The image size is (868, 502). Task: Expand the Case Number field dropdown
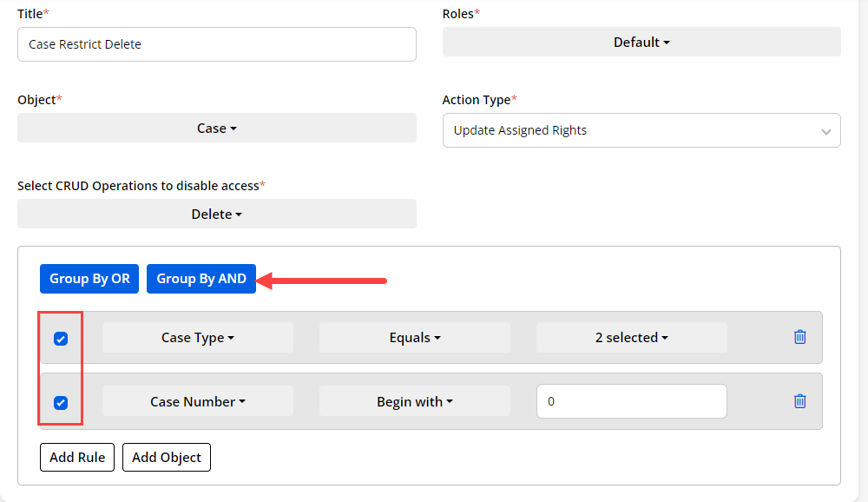[198, 401]
